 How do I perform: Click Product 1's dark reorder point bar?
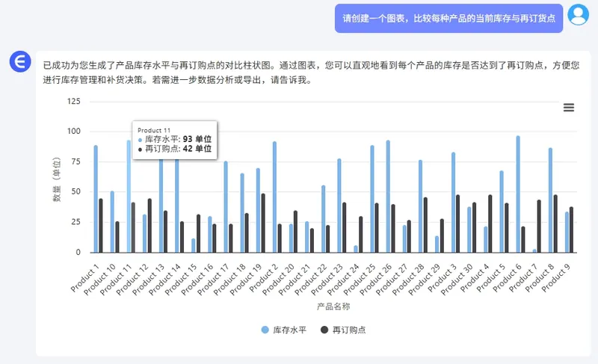[x=101, y=226]
